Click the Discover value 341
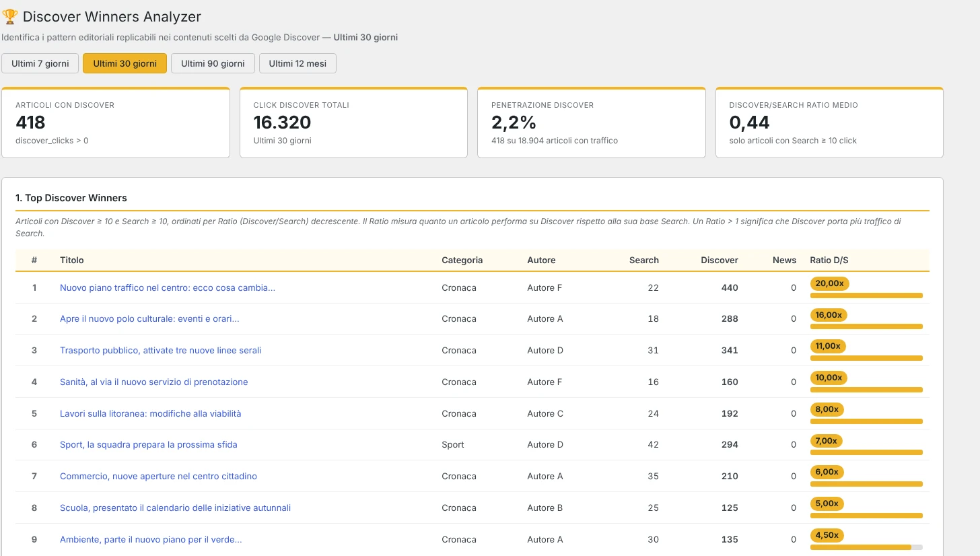Viewport: 980px width, 556px height. coord(730,350)
